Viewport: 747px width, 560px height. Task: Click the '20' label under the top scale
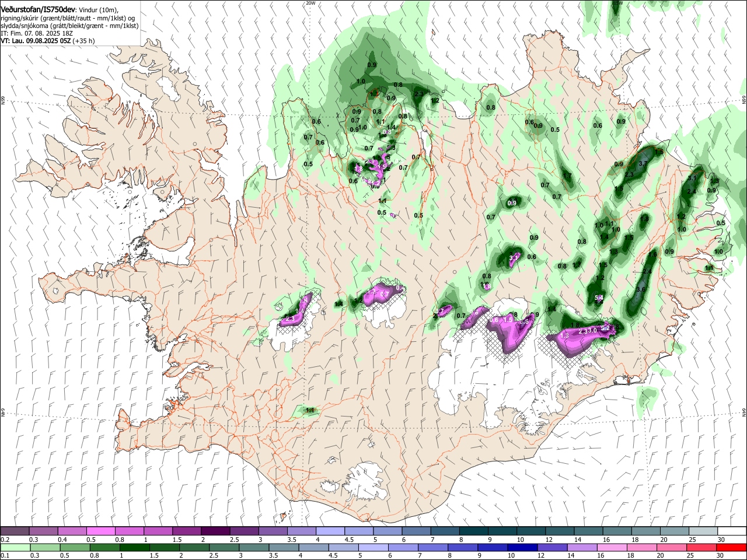pos(664,540)
